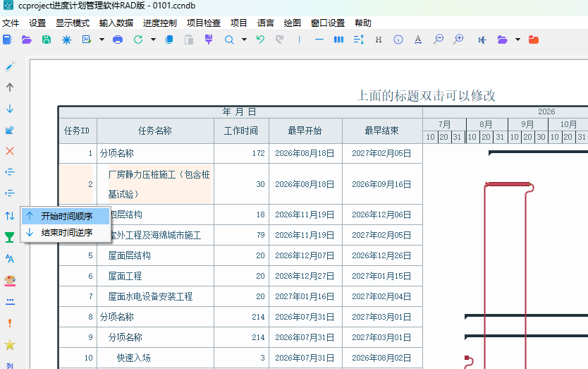Click the gray redo arrow icon
The height and width of the screenshot is (369, 588).
pyautogui.click(x=280, y=40)
